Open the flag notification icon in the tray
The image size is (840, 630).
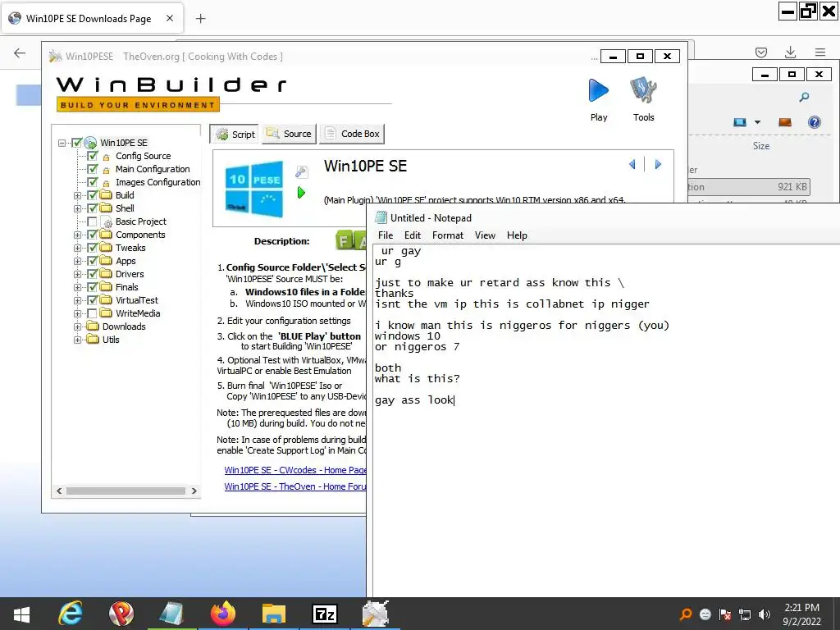725,614
